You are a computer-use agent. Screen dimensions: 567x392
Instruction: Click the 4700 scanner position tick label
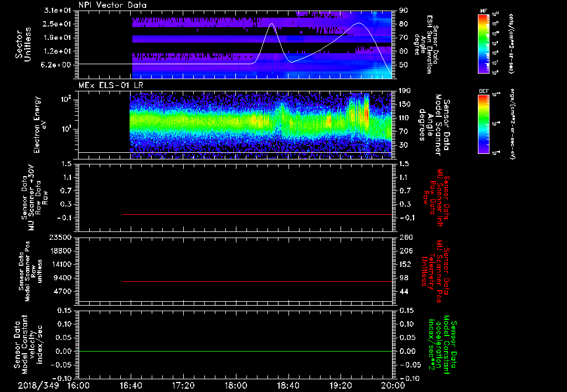[x=63, y=291]
